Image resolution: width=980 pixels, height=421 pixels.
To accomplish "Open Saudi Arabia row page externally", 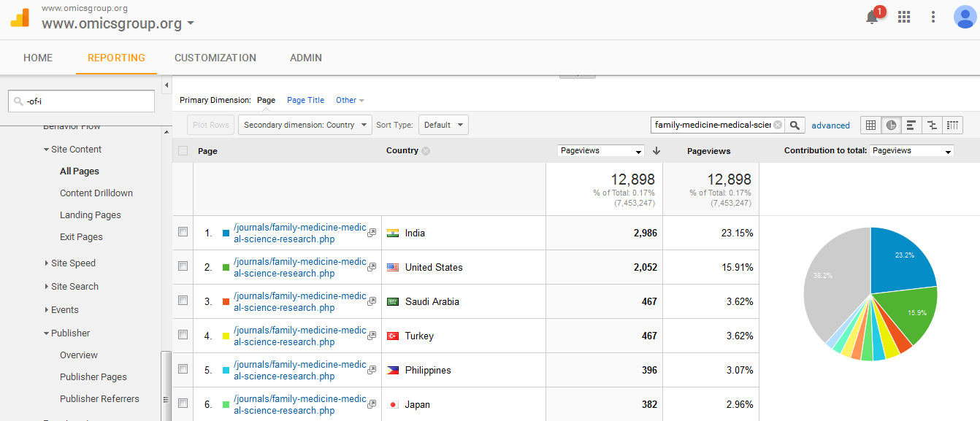I will click(x=372, y=301).
